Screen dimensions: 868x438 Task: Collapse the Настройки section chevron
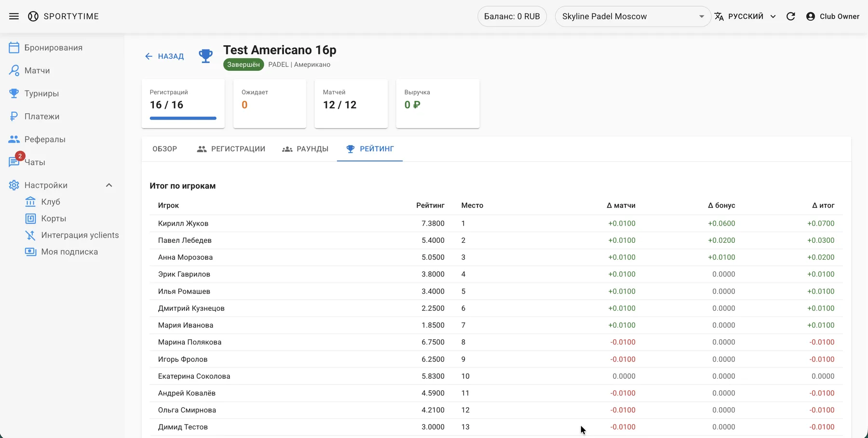(x=109, y=186)
